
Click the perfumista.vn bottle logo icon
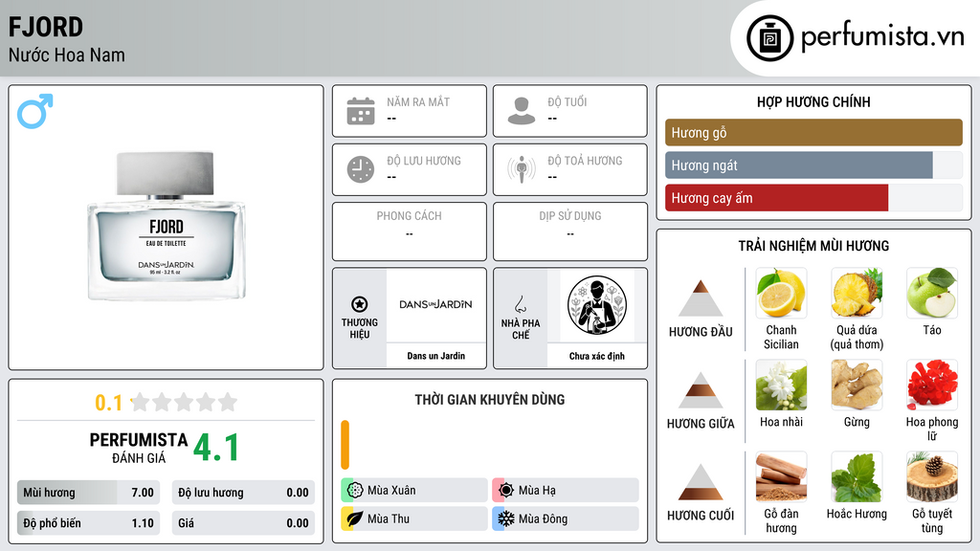click(770, 38)
